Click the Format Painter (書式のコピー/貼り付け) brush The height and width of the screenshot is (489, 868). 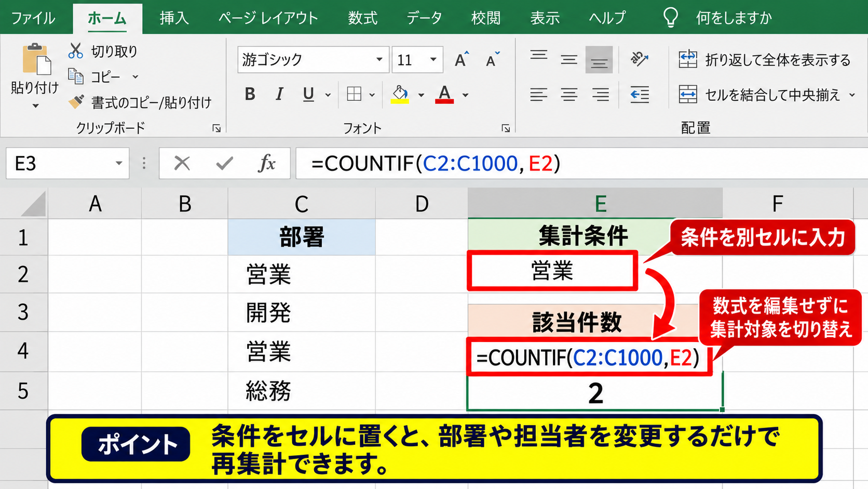[x=76, y=102]
